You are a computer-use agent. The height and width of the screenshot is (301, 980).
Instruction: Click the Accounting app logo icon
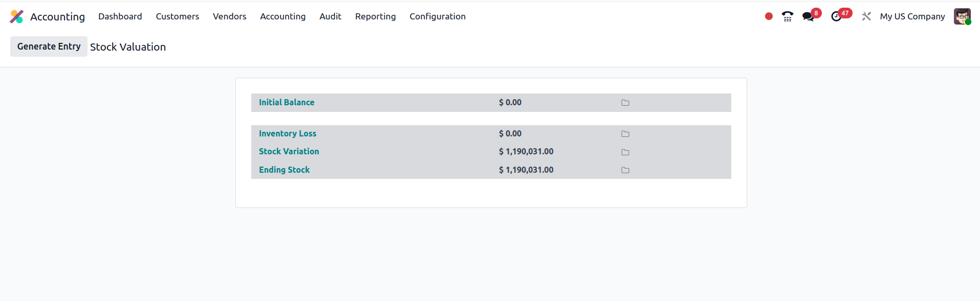pos(16,16)
